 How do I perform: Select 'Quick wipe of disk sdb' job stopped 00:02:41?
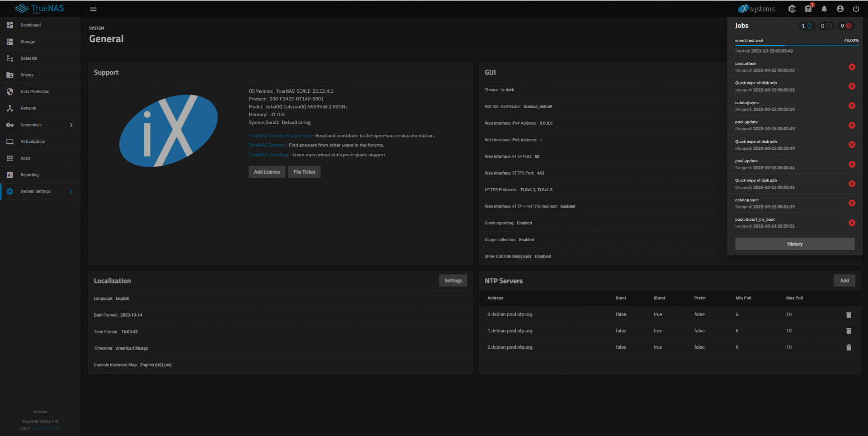[794, 184]
